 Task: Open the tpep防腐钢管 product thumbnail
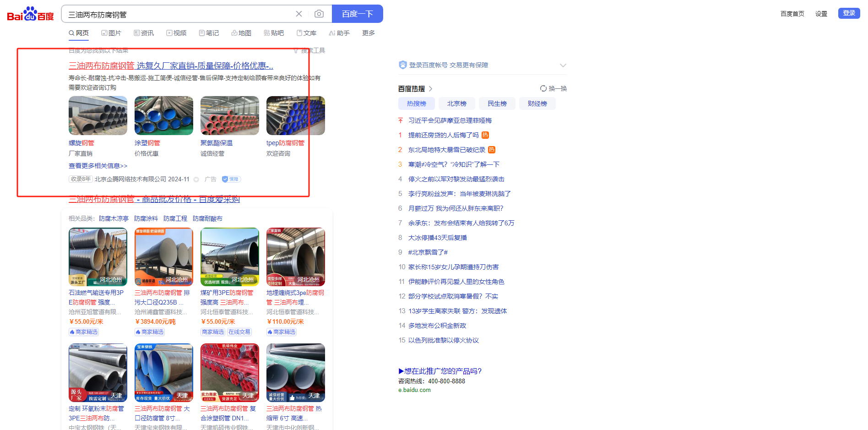point(296,115)
